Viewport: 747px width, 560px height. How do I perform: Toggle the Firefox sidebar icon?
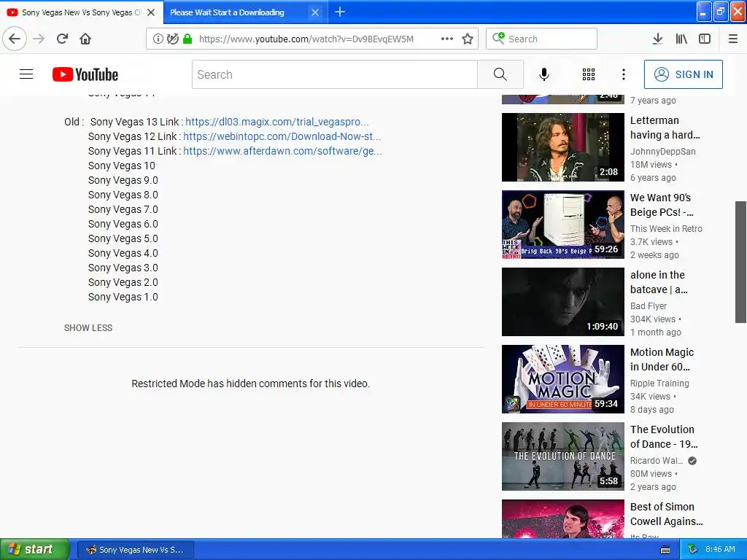(705, 39)
